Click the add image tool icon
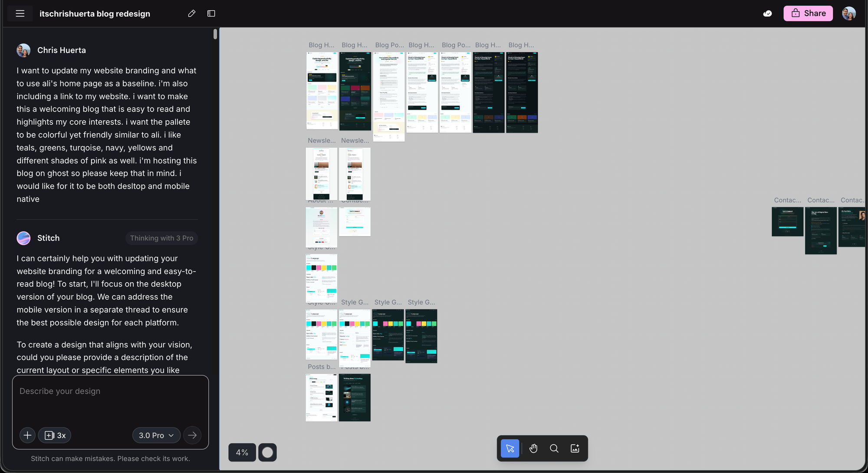 pyautogui.click(x=575, y=448)
